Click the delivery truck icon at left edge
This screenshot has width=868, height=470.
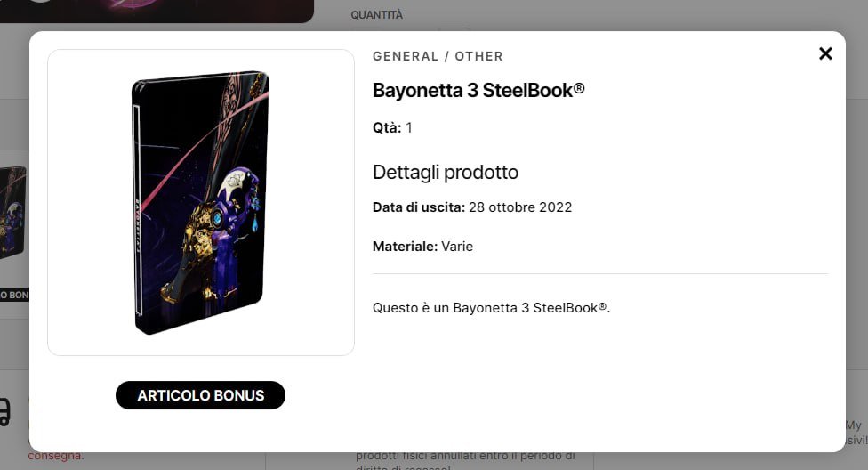tap(4, 412)
